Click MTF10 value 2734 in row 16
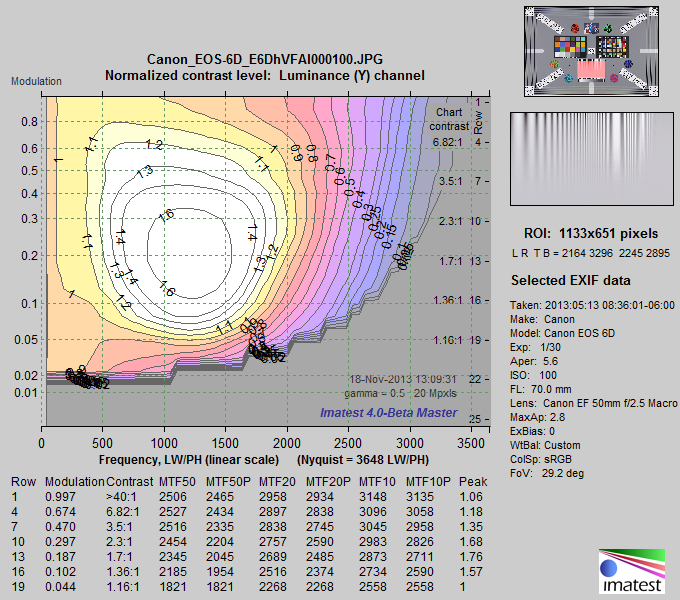This screenshot has width=680, height=600. (x=373, y=572)
